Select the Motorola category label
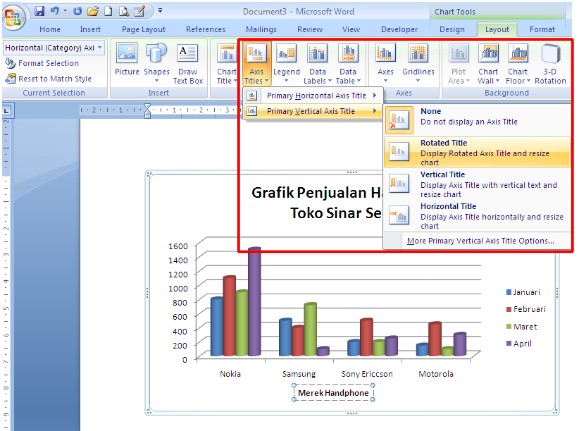The width and height of the screenshot is (579, 431). click(436, 374)
